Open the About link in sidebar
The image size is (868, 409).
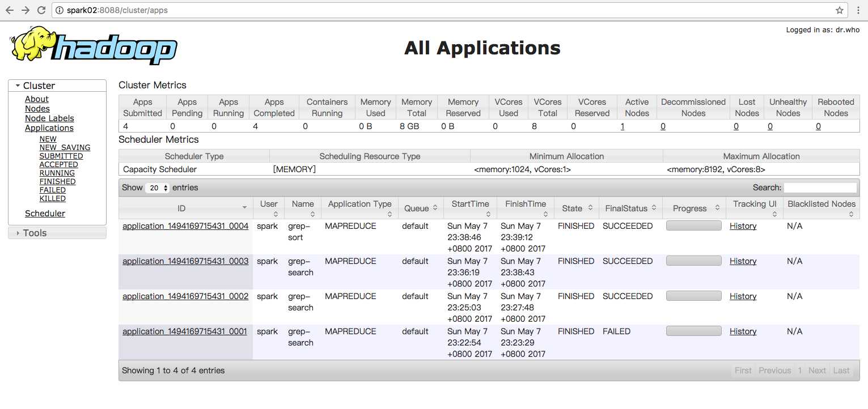tap(37, 99)
